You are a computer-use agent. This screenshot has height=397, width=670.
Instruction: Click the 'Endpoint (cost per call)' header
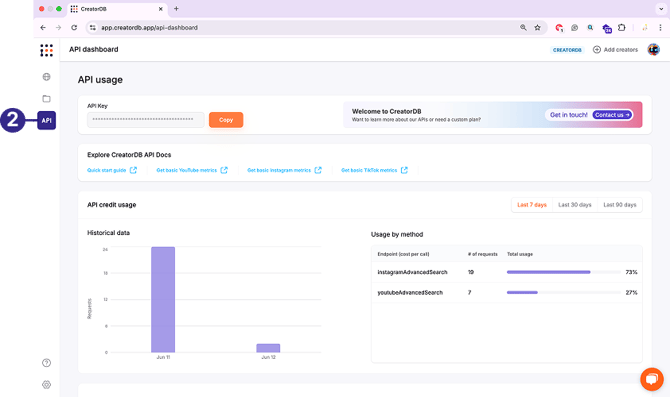click(x=403, y=254)
